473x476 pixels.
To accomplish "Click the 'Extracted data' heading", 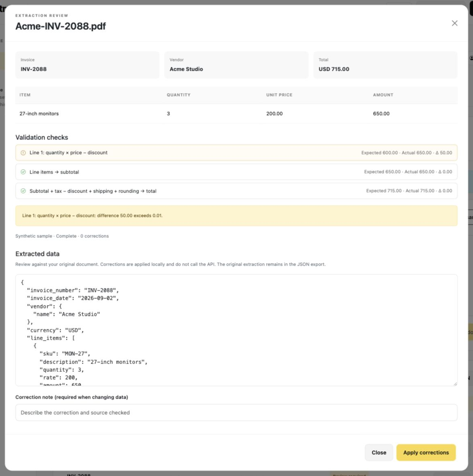I will (37, 254).
